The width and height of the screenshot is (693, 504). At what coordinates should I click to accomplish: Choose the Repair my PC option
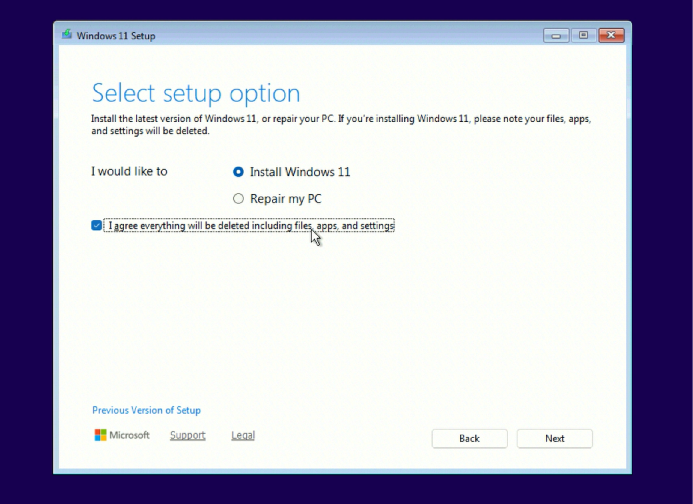point(238,199)
